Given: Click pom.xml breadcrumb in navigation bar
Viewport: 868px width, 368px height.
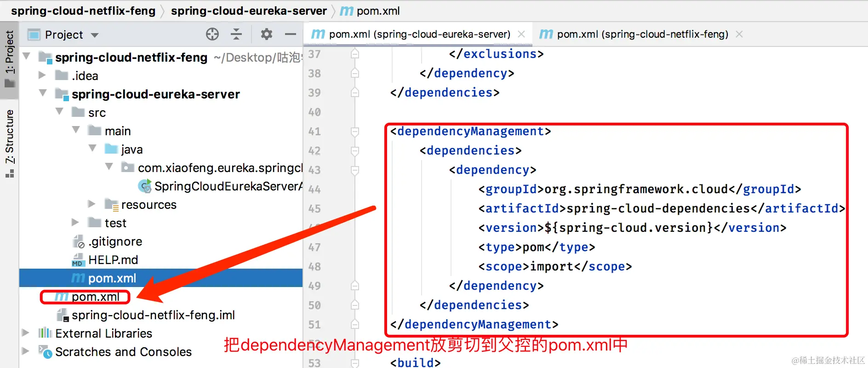Looking at the screenshot, I should point(370,11).
